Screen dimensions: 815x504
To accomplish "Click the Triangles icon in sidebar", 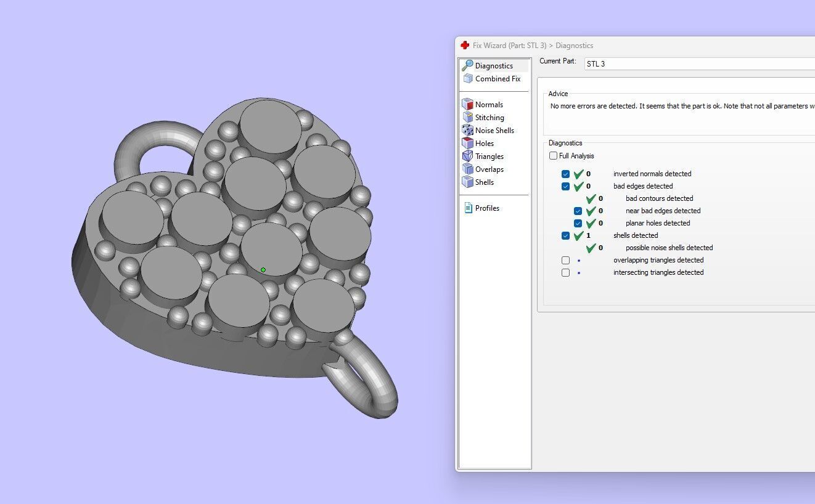I will (x=468, y=156).
